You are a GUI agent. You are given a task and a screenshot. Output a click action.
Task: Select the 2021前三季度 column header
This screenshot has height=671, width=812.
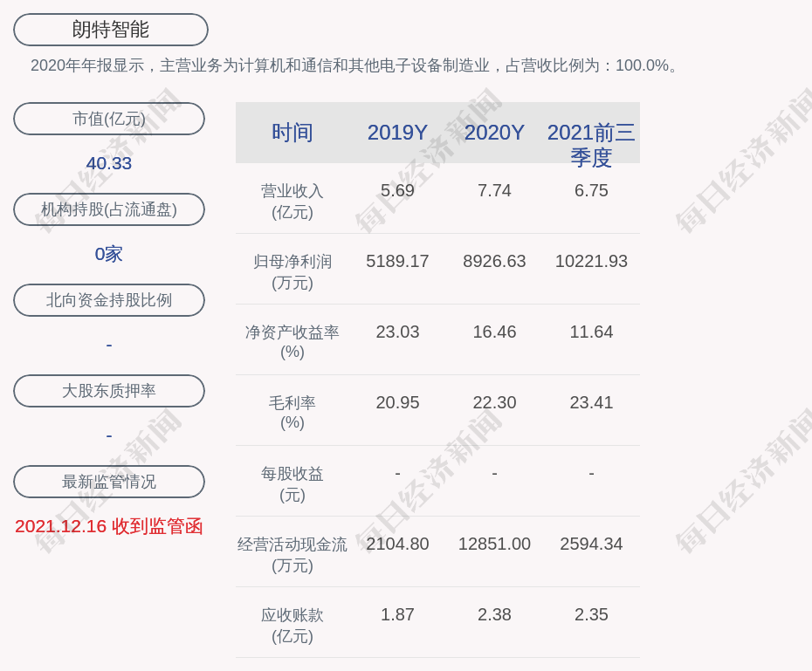[591, 144]
